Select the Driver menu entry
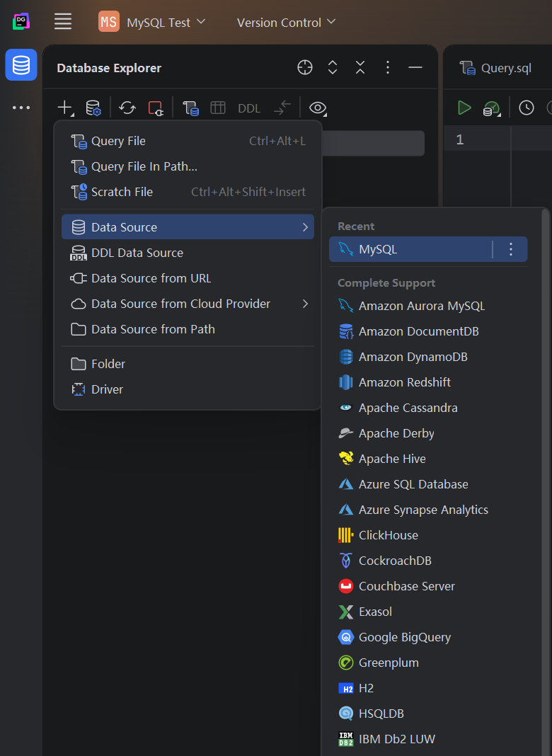552x756 pixels. [x=188, y=389]
